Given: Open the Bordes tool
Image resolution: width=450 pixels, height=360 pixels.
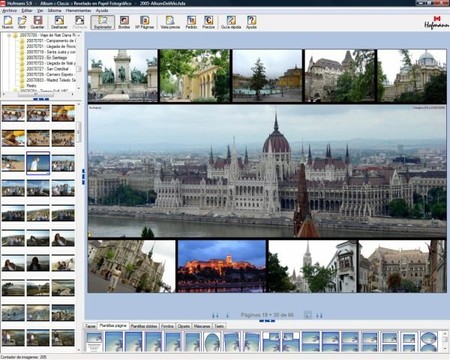Looking at the screenshot, I should 124,22.
